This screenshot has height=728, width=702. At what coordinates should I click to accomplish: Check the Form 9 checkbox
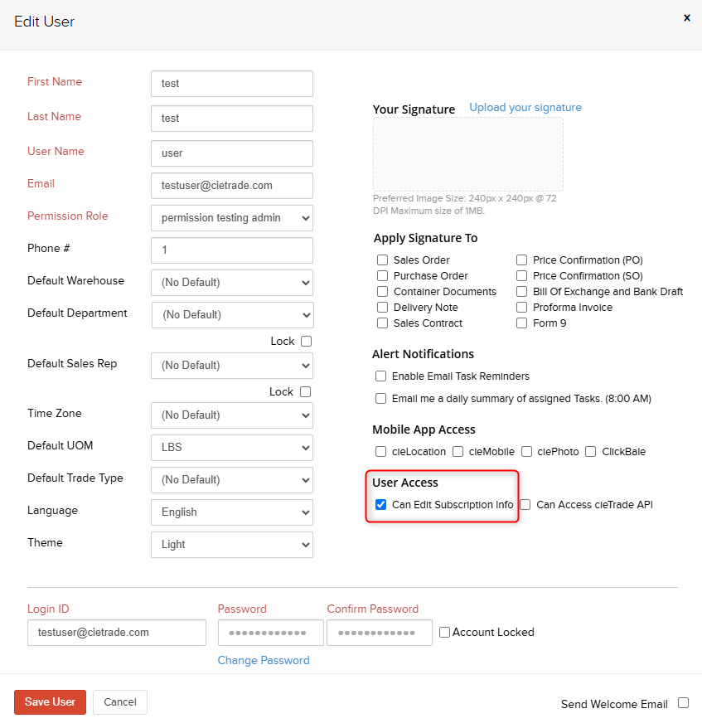(x=521, y=323)
